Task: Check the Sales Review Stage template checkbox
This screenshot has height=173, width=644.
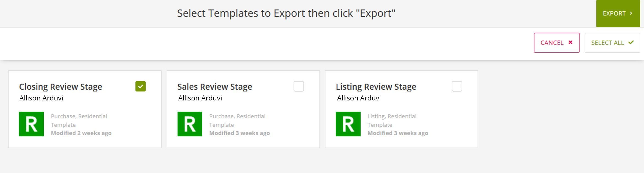Action: pos(299,87)
